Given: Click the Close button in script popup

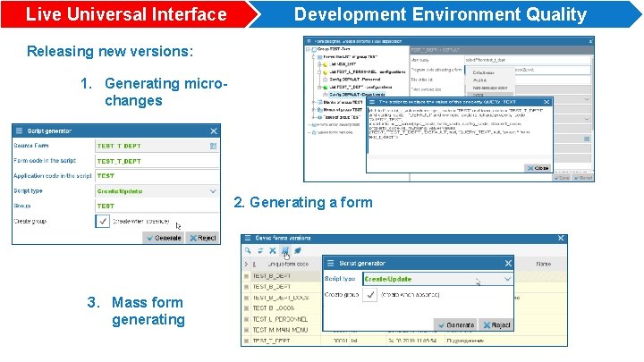Looking at the screenshot, I should pos(538,168).
